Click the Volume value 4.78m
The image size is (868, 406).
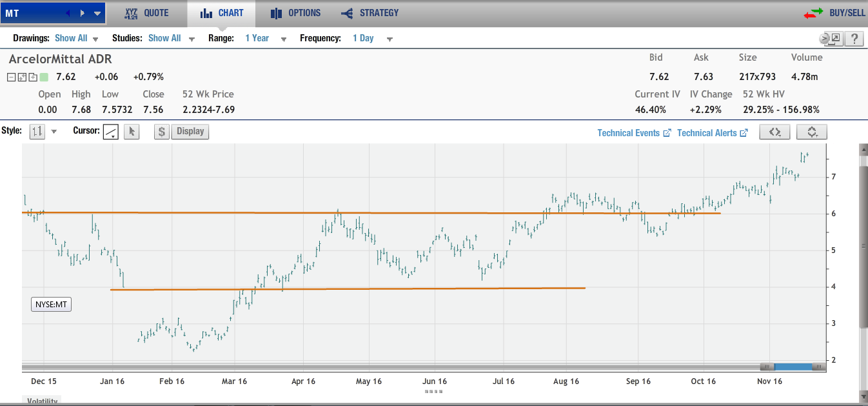[805, 77]
